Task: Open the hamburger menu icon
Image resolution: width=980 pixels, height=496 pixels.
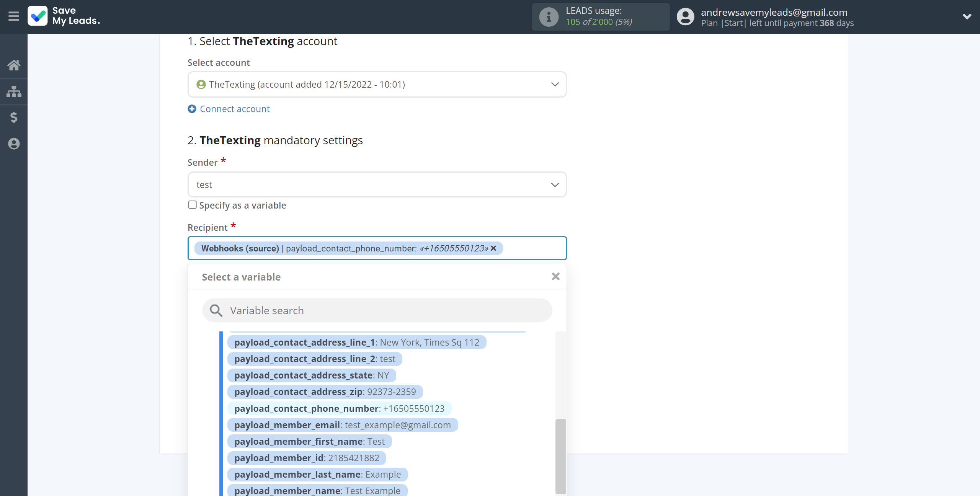Action: (14, 16)
